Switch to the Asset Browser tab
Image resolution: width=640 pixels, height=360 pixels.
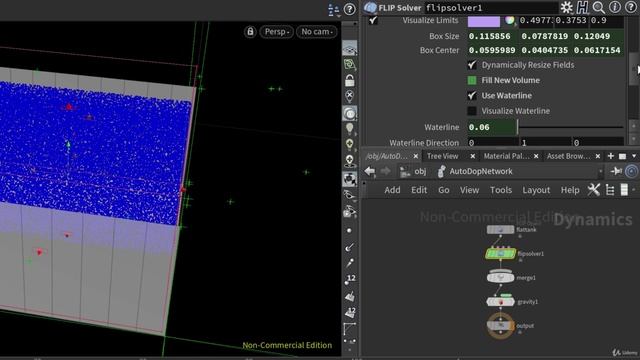coord(568,156)
